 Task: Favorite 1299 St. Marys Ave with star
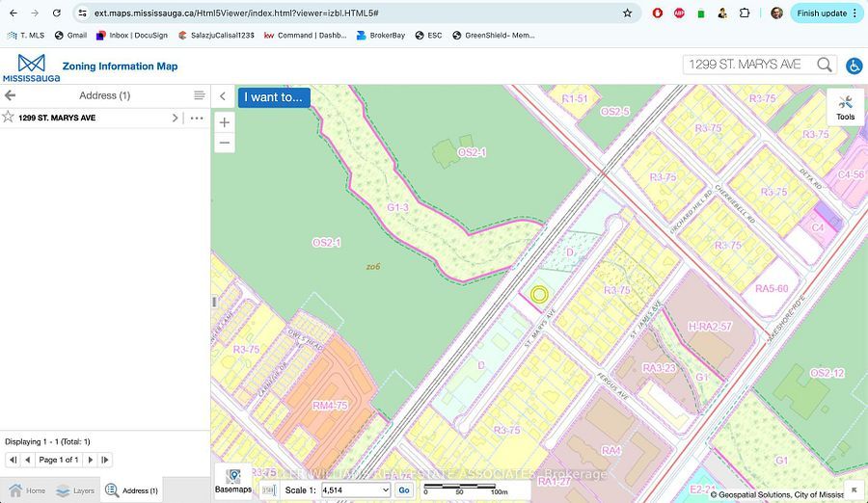[x=9, y=118]
